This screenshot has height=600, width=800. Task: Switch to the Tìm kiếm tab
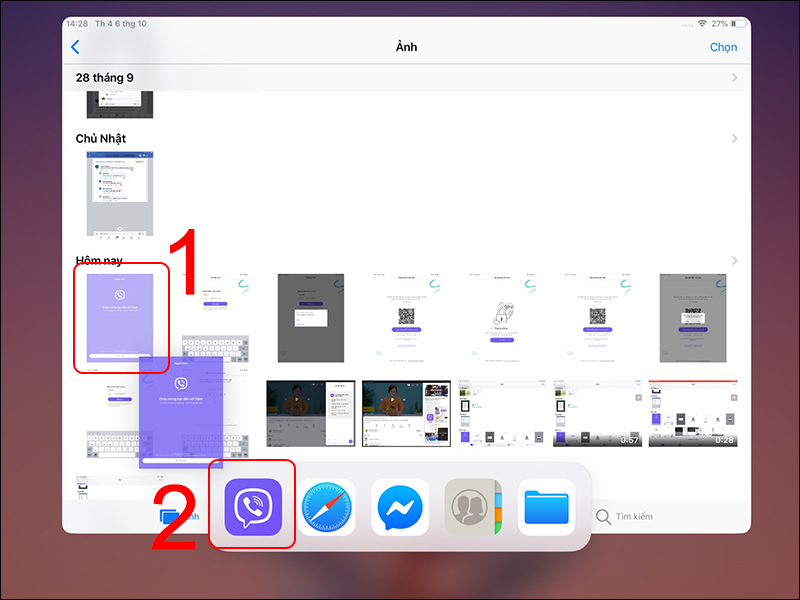tap(625, 517)
